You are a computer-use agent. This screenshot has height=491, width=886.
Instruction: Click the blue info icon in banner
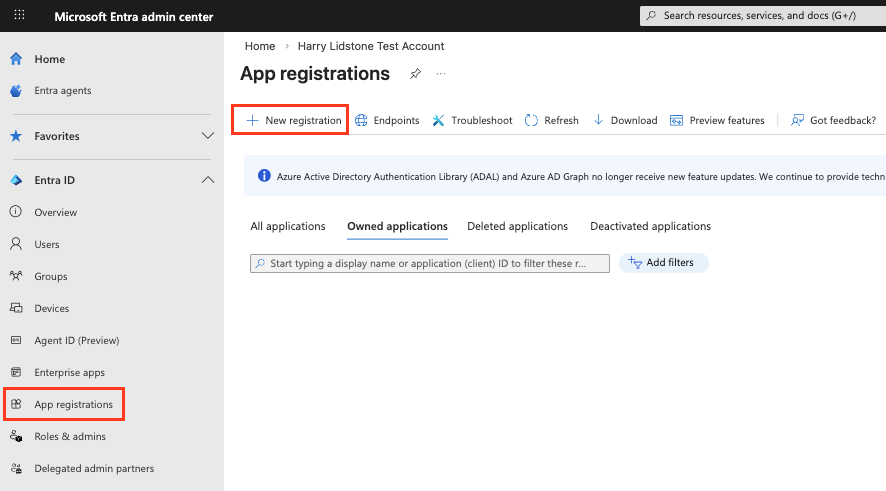click(x=264, y=176)
